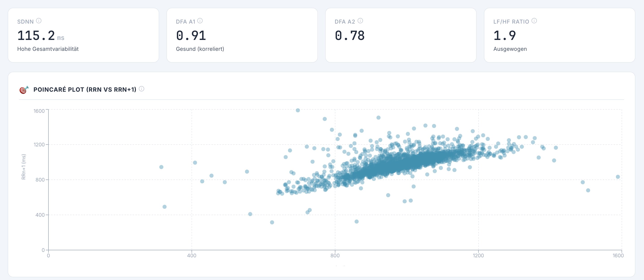Click the DFA A1 value 0.91

[x=191, y=35]
